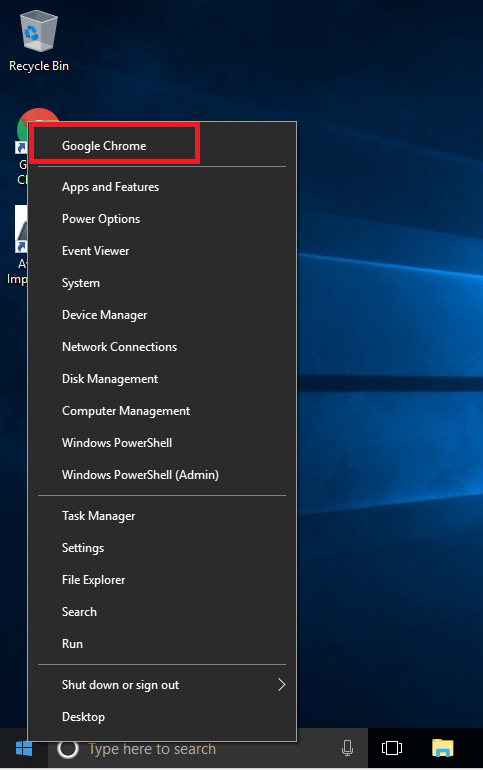Launch Event Viewer

162,251
